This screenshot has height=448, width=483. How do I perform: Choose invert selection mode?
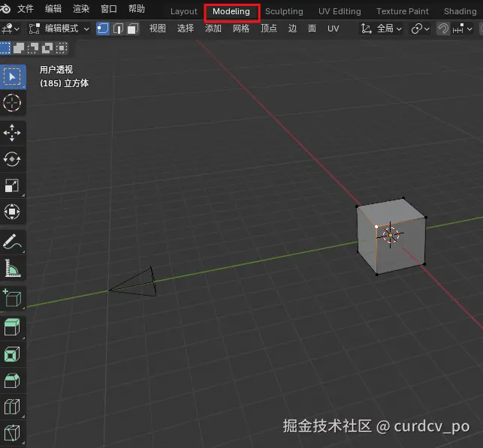[47, 48]
